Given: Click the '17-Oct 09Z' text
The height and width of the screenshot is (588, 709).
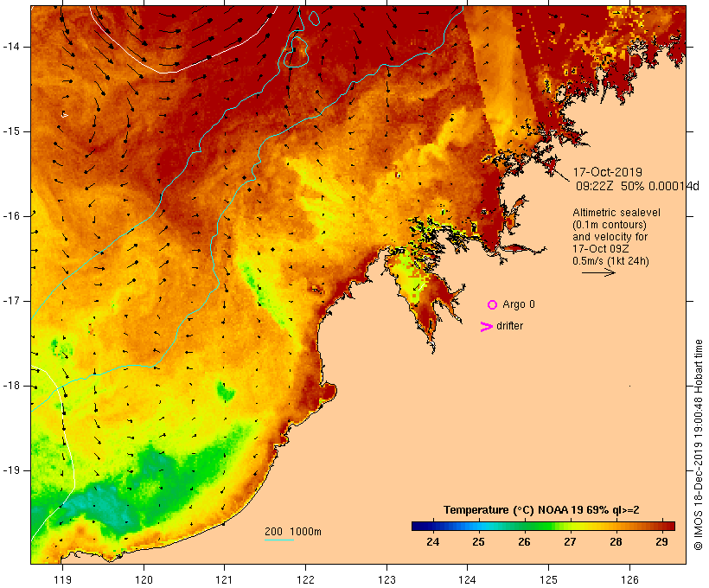Looking at the screenshot, I should coord(600,249).
